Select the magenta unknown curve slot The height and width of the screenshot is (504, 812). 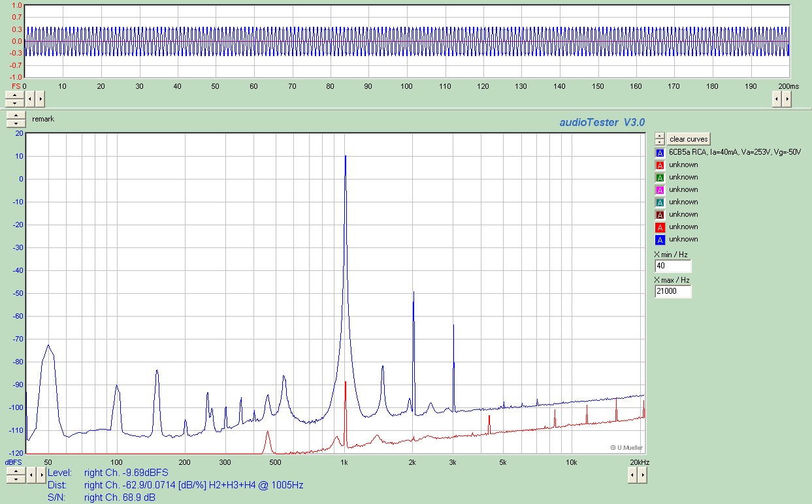[660, 189]
